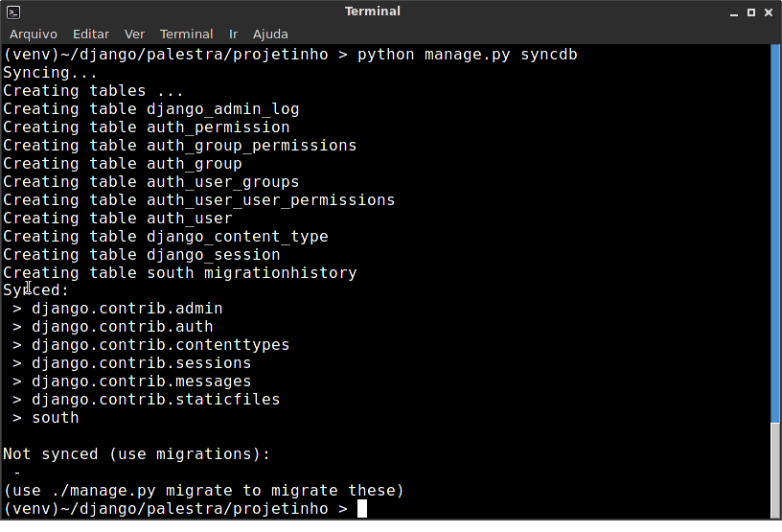Minimize the Terminal window
This screenshot has height=532, width=782.
(x=734, y=12)
